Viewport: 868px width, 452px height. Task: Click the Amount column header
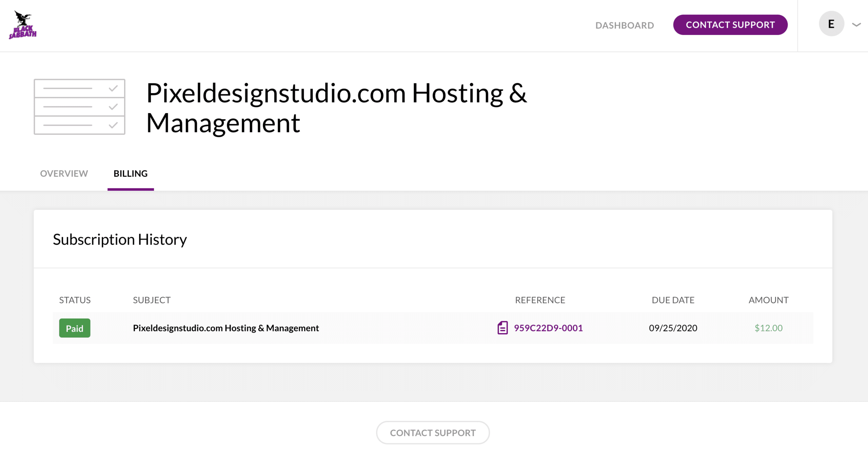click(x=768, y=300)
